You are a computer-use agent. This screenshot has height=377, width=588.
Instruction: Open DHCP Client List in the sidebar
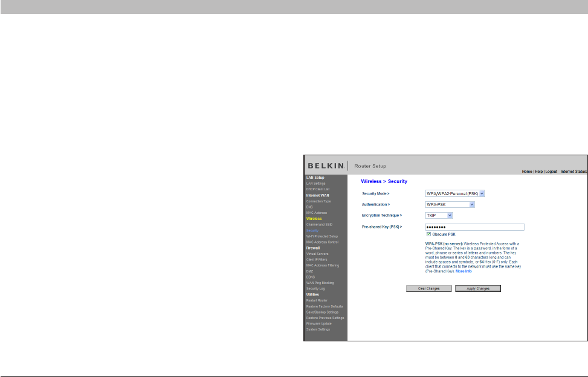coord(318,189)
